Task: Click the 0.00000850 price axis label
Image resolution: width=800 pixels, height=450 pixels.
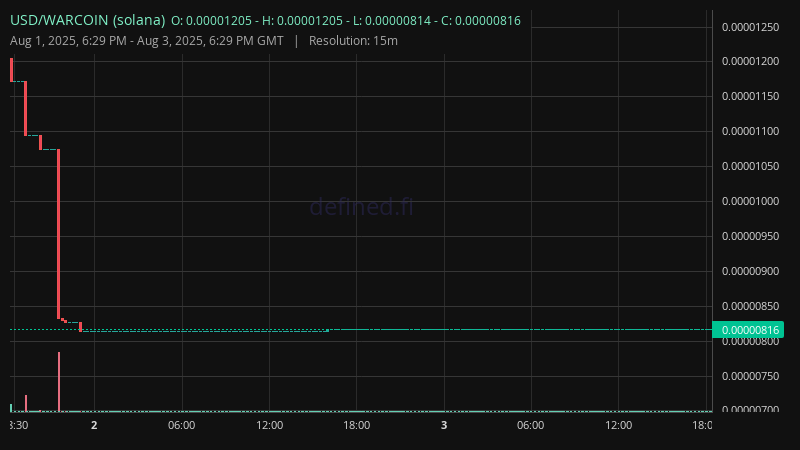Action: point(751,306)
